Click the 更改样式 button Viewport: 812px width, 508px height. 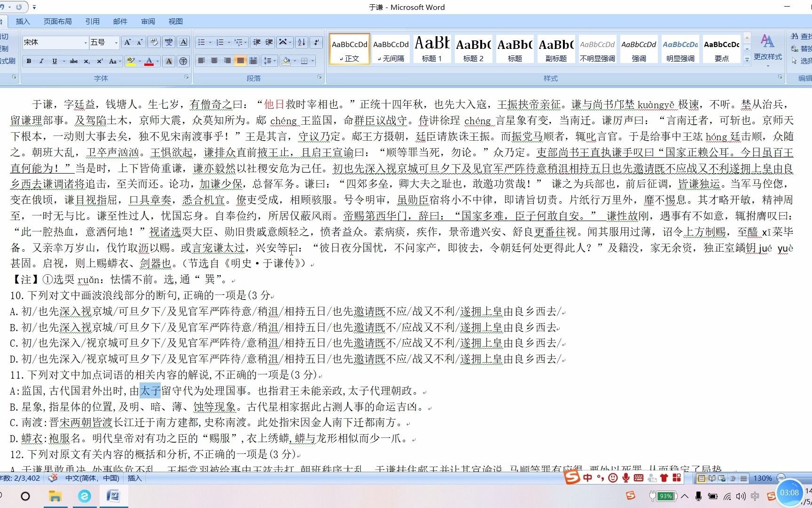coord(768,49)
